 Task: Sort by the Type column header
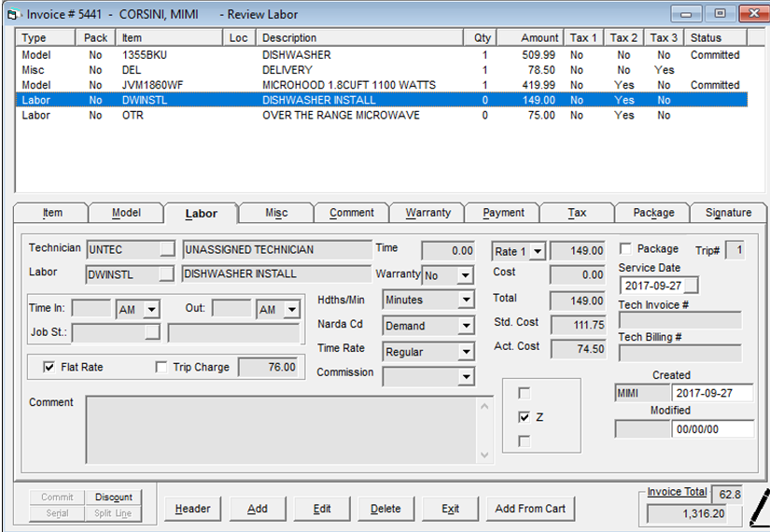[x=46, y=38]
